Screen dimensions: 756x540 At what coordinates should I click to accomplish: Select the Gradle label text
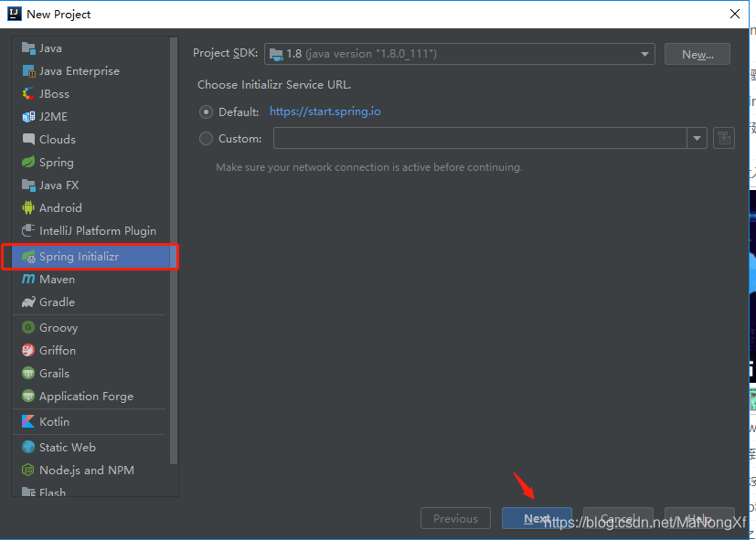pyautogui.click(x=57, y=302)
